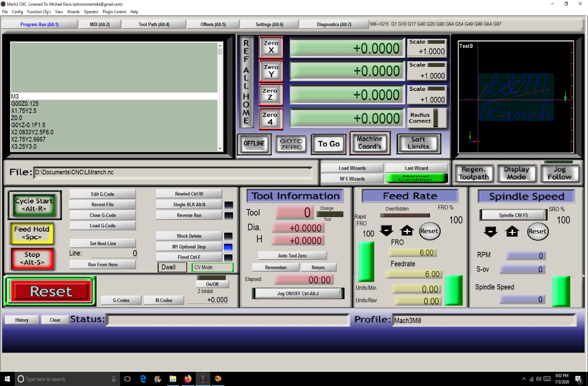Open File Explorer from the taskbar

[173, 379]
